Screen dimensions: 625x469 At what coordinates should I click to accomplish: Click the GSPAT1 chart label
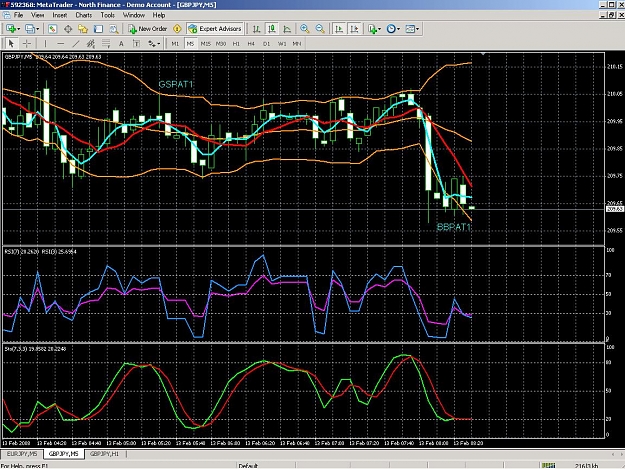[176, 84]
